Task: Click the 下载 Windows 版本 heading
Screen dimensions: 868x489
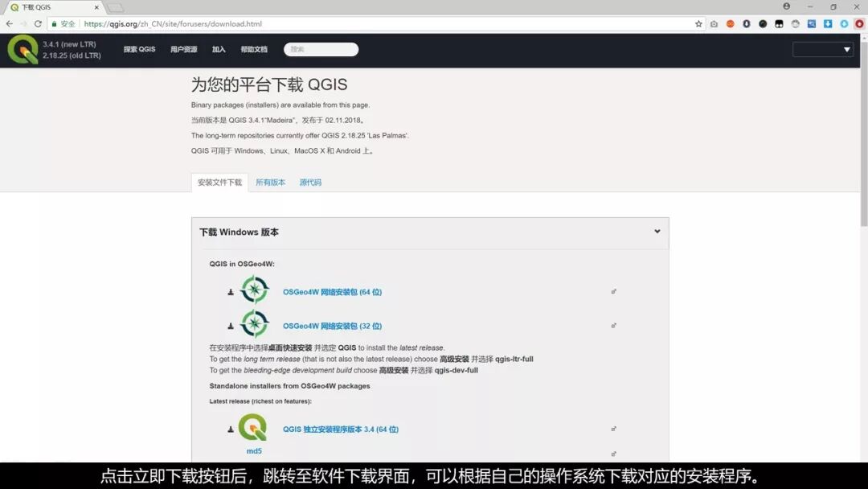Action: click(240, 232)
